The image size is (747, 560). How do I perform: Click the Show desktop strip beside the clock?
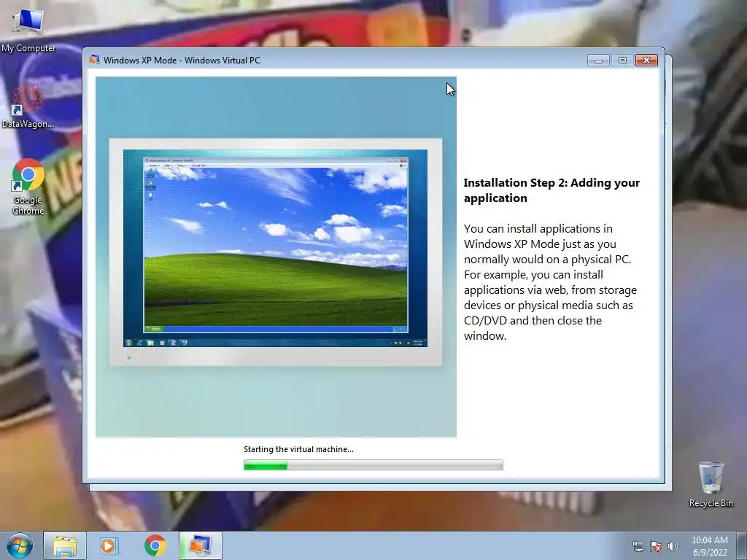(x=743, y=545)
